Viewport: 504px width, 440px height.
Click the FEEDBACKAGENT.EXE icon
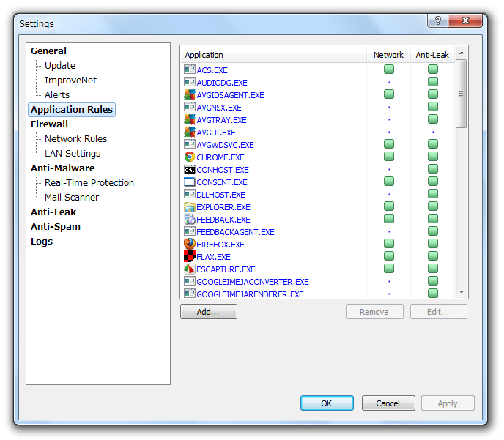pos(189,231)
